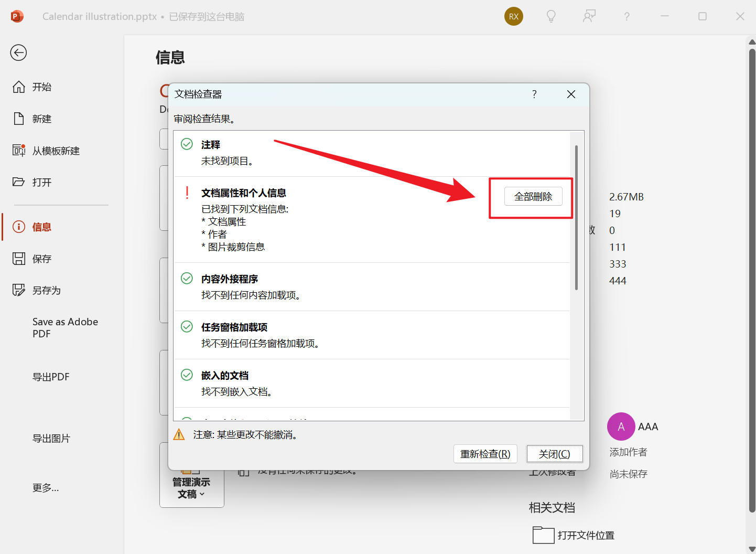
Task: Click the back arrow to exit backstage view
Action: tap(18, 52)
